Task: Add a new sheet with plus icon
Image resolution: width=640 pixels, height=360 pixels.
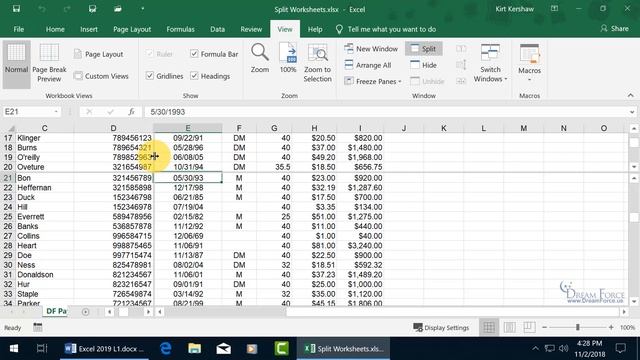Action: point(85,312)
